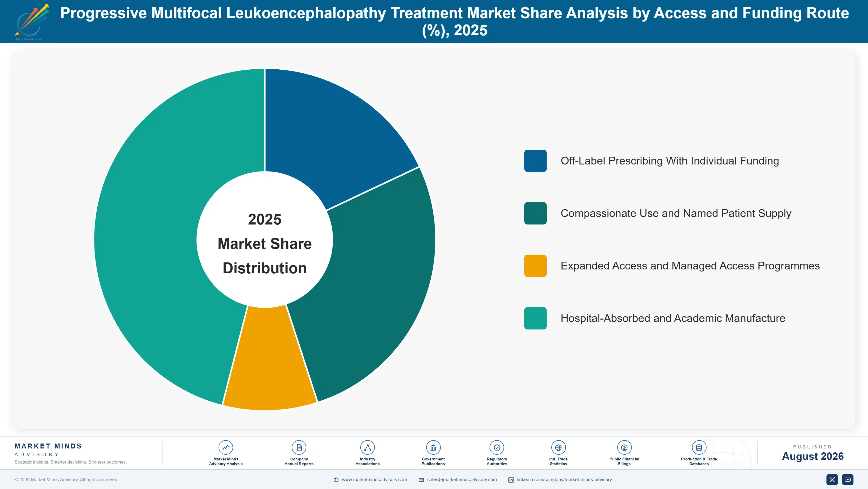868x489 pixels.
Task: Click 'Off-Label Prescribing With Individual Funding' legend label
Action: click(669, 161)
